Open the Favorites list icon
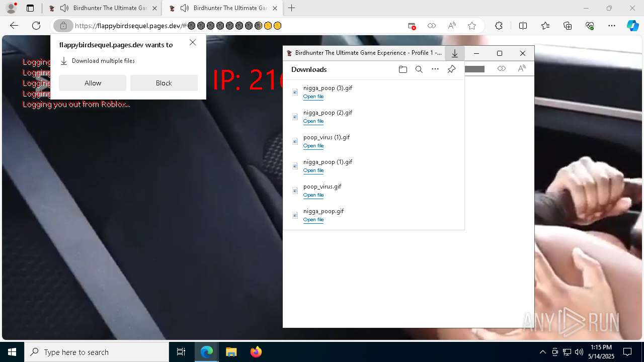Image resolution: width=644 pixels, height=362 pixels. click(x=545, y=26)
